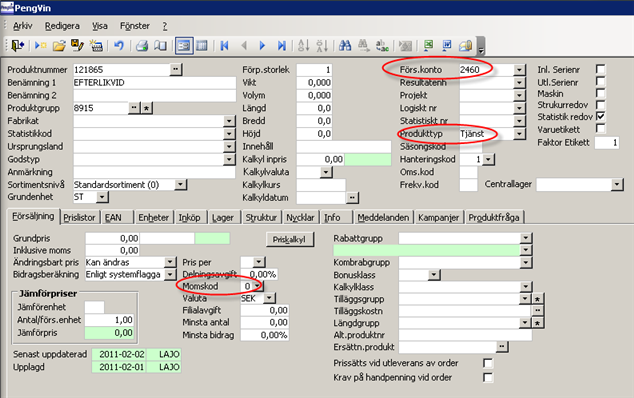This screenshot has height=398, width=634.
Task: Switch to form view icon
Action: (x=184, y=46)
